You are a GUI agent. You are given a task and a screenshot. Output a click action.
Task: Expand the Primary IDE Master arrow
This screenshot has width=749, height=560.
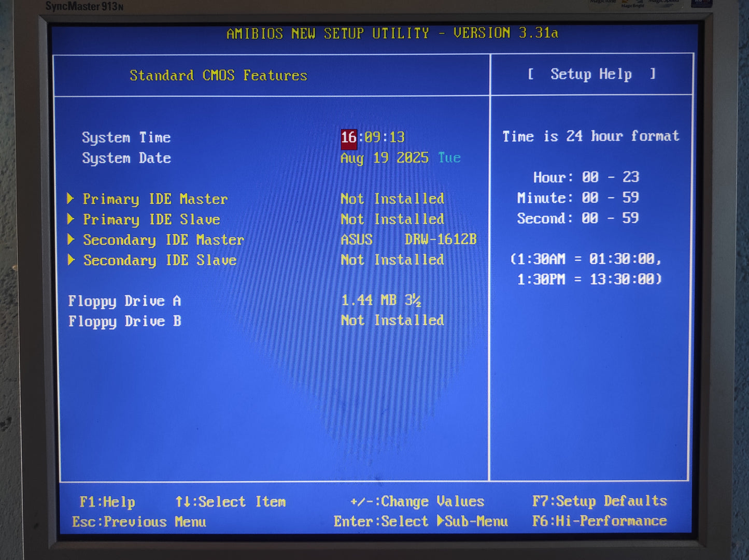click(71, 199)
